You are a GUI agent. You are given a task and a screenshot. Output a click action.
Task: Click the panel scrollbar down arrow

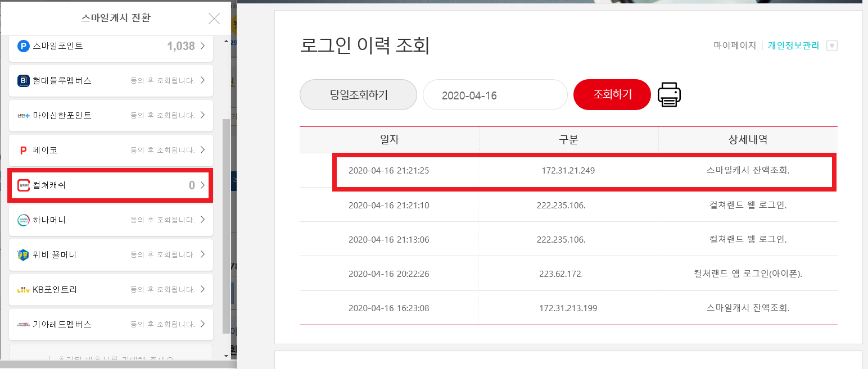[227, 356]
